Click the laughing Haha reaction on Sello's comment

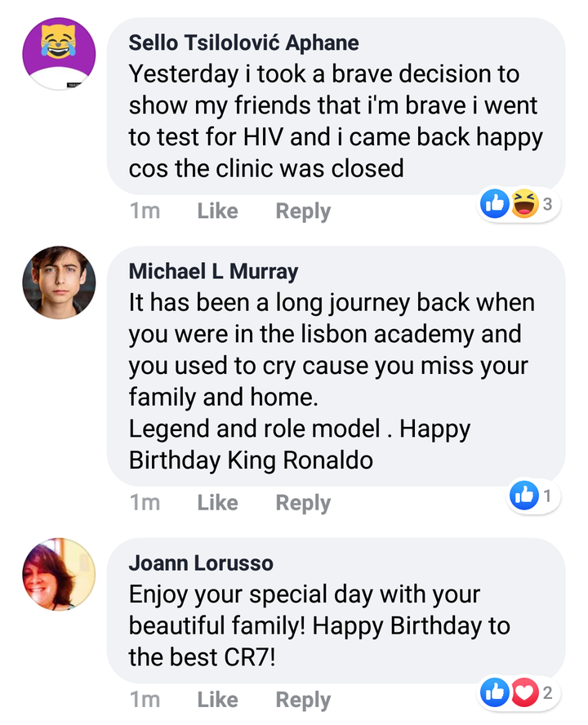[524, 203]
